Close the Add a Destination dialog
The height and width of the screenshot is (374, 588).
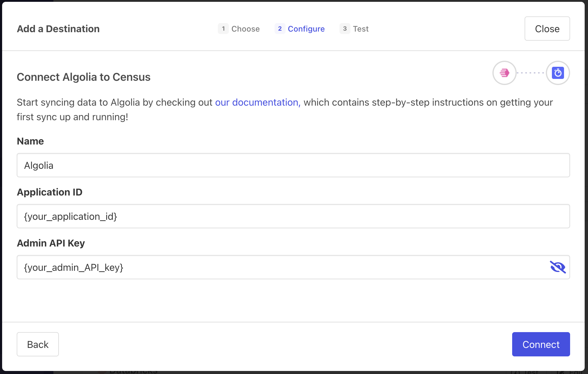pos(547,29)
